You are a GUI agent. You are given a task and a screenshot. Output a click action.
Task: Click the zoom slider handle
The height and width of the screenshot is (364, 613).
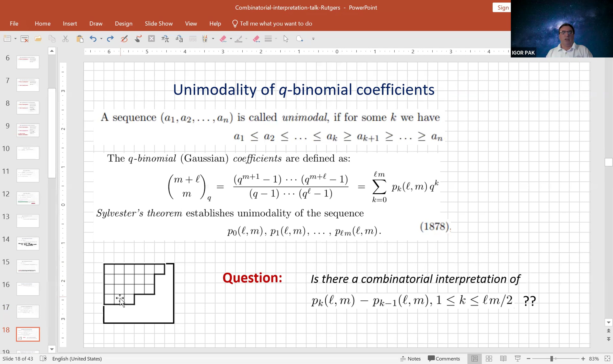click(x=552, y=359)
